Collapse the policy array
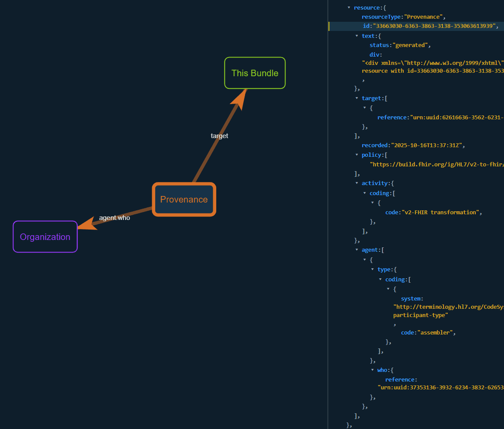 click(x=357, y=155)
